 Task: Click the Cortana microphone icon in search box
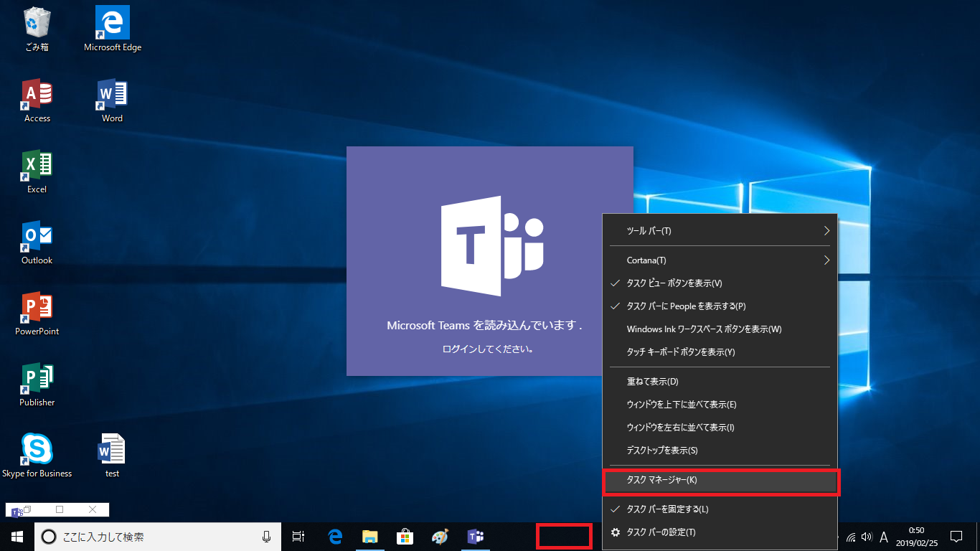click(266, 537)
